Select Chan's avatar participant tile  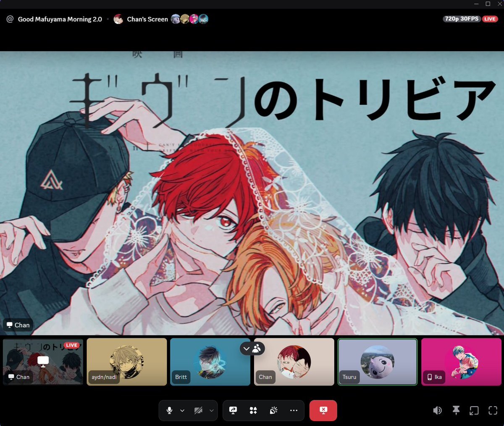click(294, 362)
